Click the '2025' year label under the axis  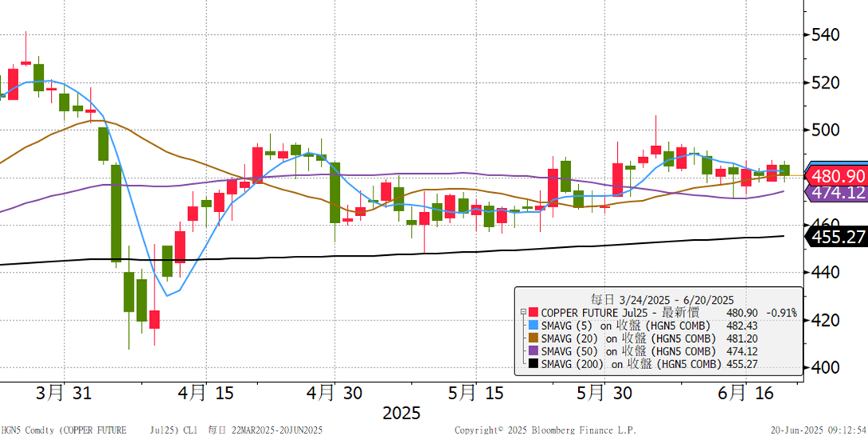pyautogui.click(x=402, y=414)
